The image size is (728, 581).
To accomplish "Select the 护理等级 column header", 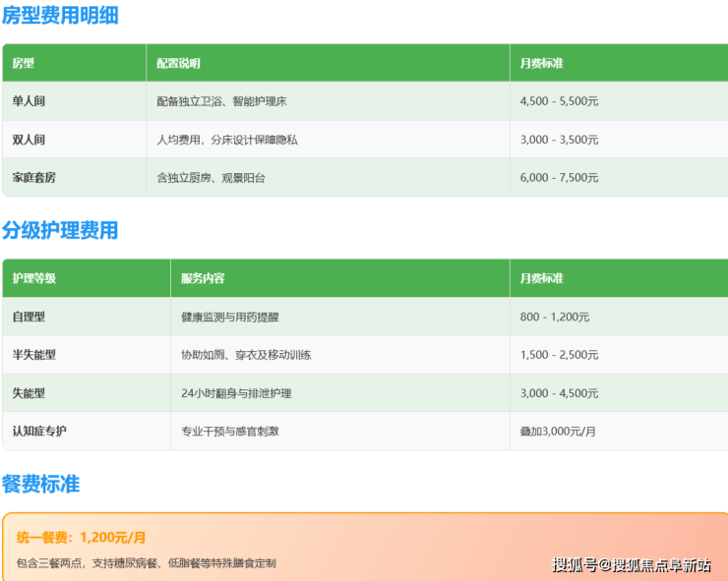I will (x=34, y=278).
